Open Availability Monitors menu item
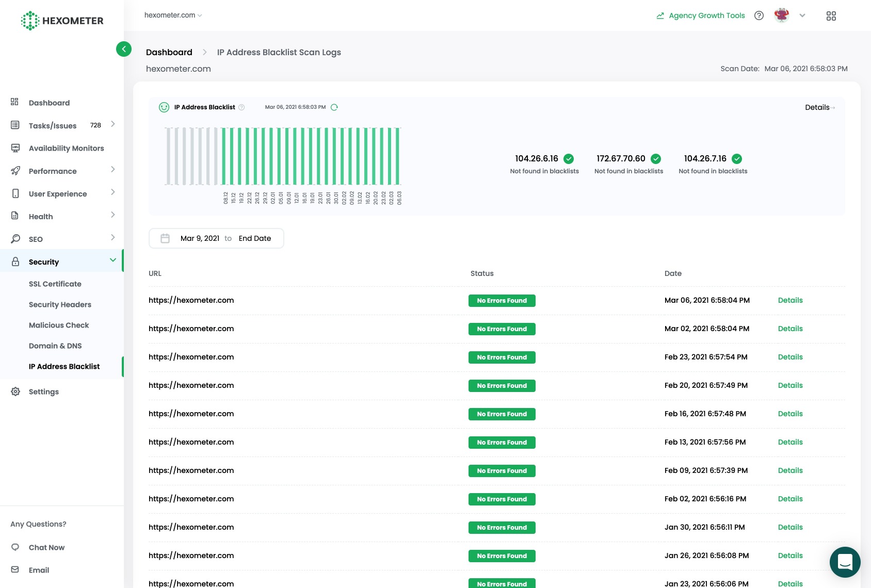This screenshot has width=871, height=588. (x=67, y=149)
